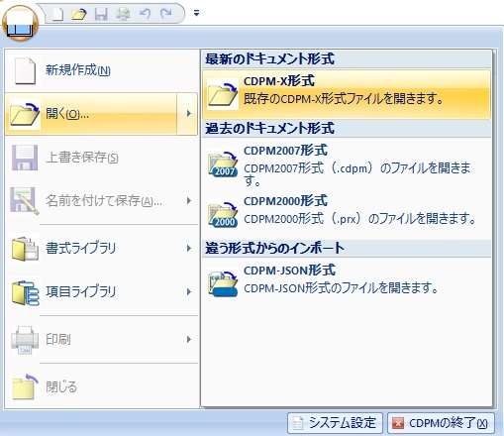This screenshot has height=436, width=504.
Task: Expand the 開く submenu arrow
Action: pos(188,114)
